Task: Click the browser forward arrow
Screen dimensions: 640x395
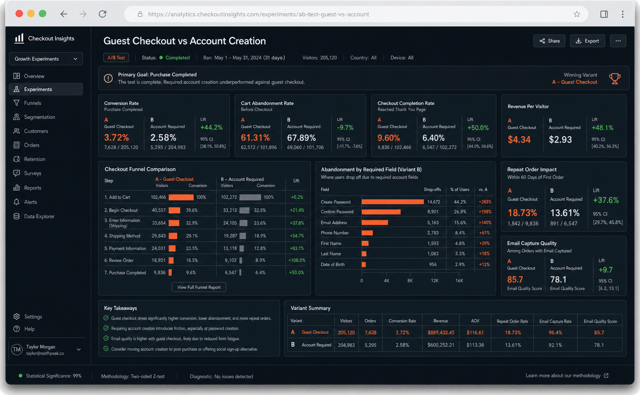Action: point(83,14)
